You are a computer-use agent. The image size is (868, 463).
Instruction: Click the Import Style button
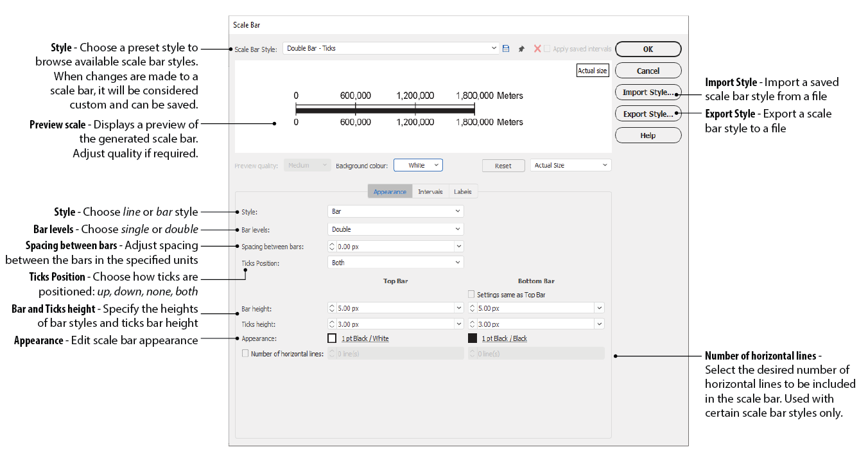click(x=648, y=92)
